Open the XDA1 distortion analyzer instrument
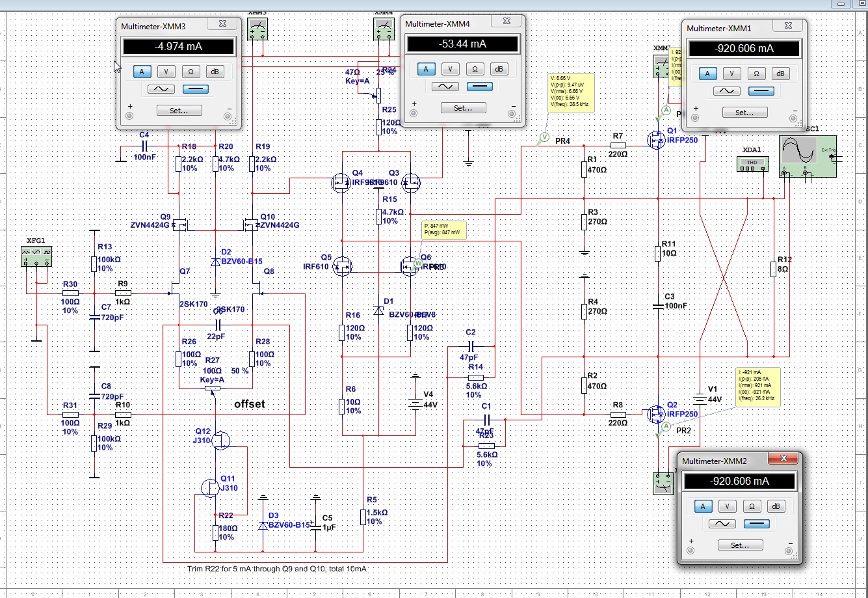868x598 pixels. 752,163
